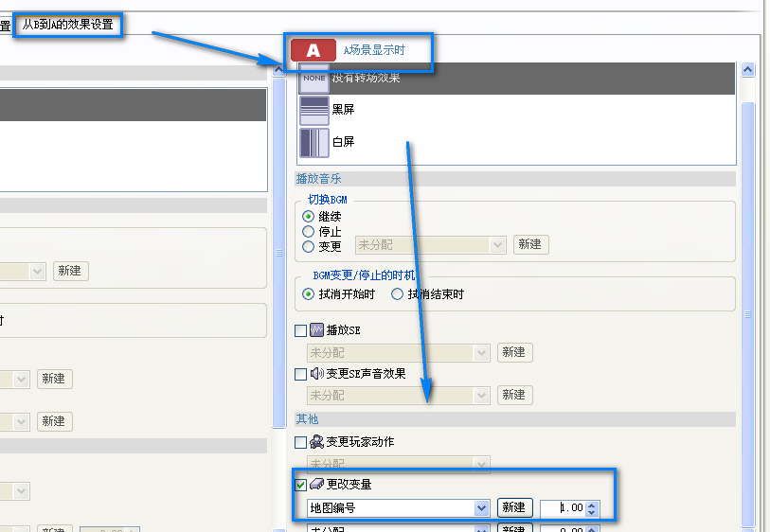Click 新建 beside the 变更SE声音效果 dropdown
This screenshot has width=770, height=532.
pyautogui.click(x=514, y=395)
